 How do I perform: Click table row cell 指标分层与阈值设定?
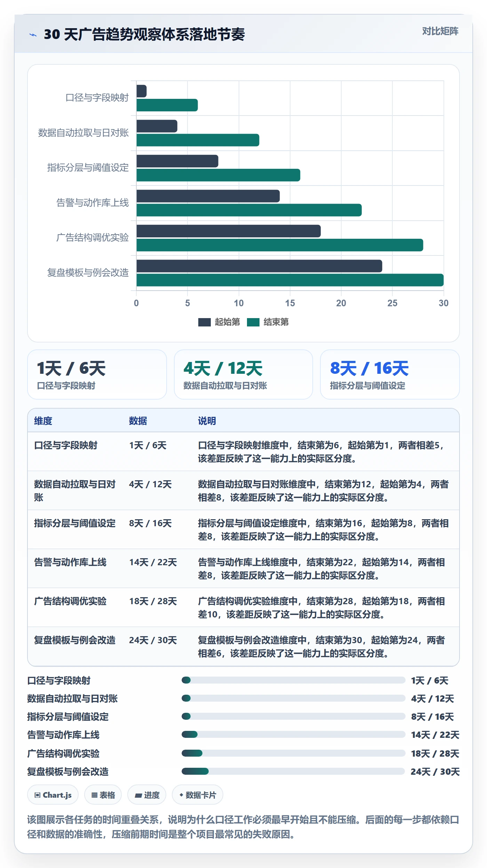click(x=75, y=523)
